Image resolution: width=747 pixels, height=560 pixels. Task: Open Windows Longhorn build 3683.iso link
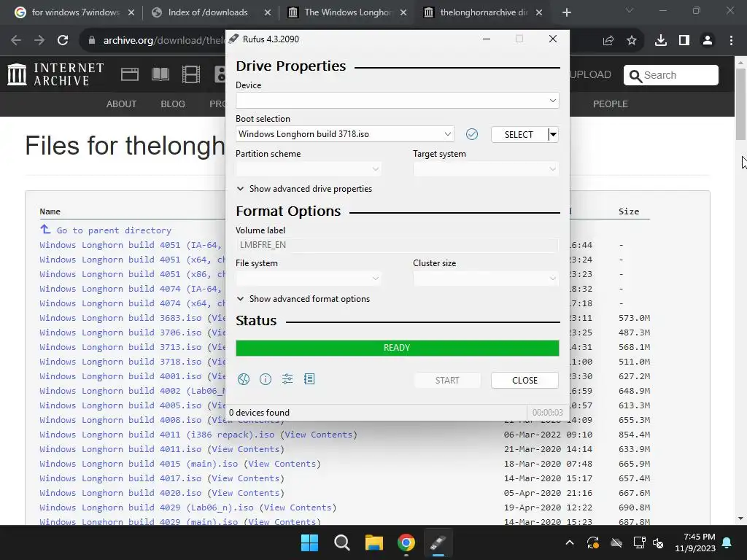tap(120, 318)
